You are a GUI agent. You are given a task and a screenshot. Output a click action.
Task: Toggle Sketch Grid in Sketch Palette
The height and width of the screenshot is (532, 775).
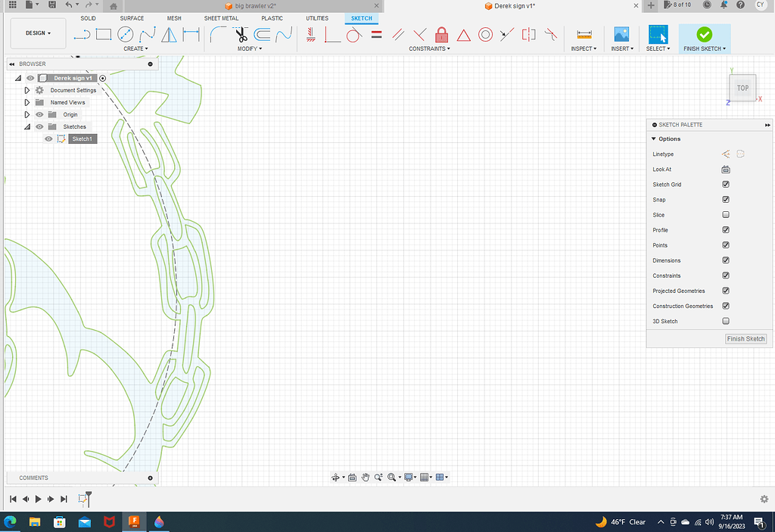click(x=724, y=184)
